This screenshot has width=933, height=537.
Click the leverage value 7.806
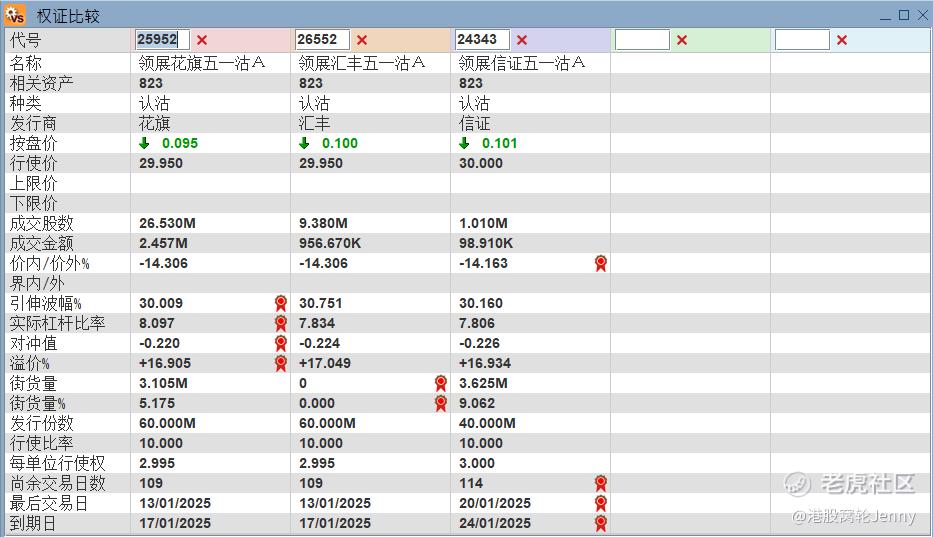pos(477,323)
